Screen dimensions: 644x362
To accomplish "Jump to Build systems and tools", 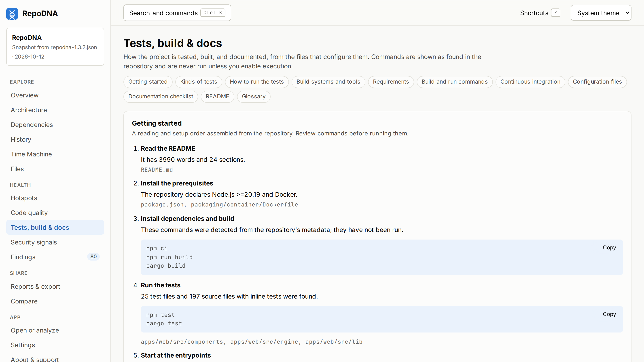I will (x=328, y=82).
